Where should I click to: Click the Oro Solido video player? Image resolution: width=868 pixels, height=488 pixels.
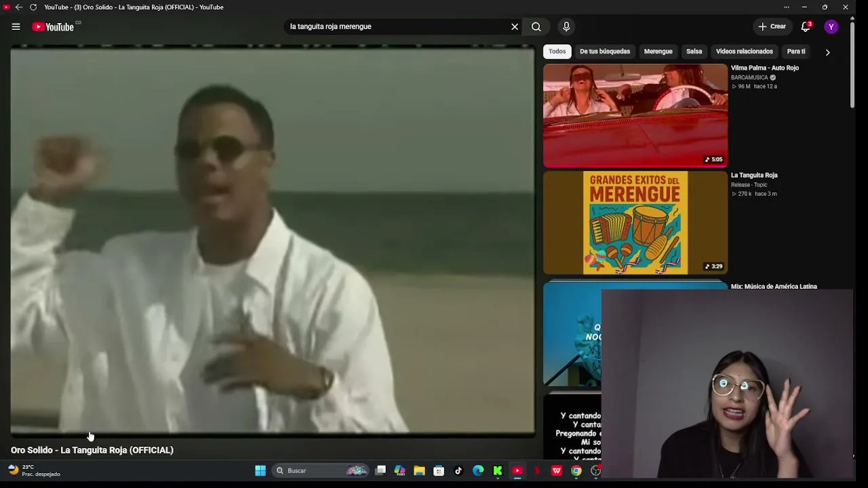(x=273, y=241)
